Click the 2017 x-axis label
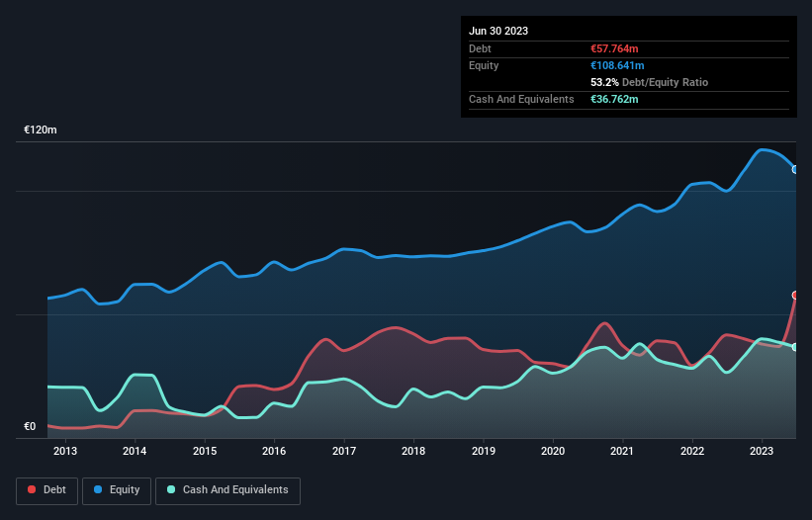 [344, 451]
